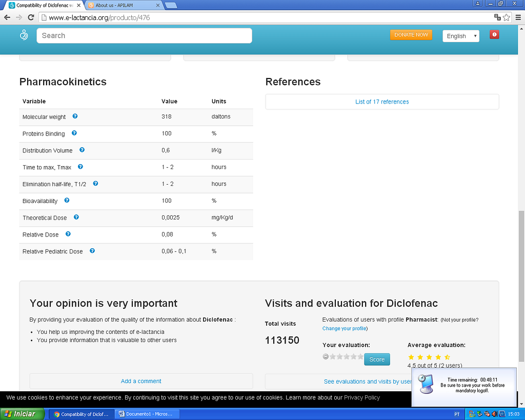Viewport: 525px width, 420px height.
Task: Click the average evaluation yellow stars
Action: [429, 357]
